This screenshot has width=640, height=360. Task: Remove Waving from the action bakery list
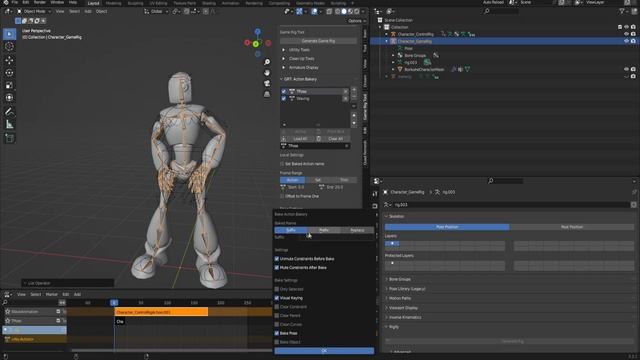pyautogui.click(x=345, y=98)
